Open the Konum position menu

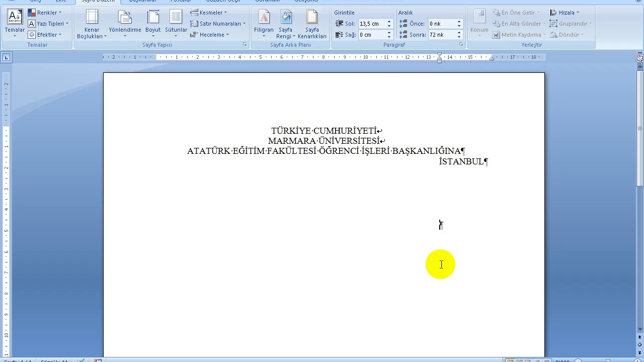pos(479,24)
